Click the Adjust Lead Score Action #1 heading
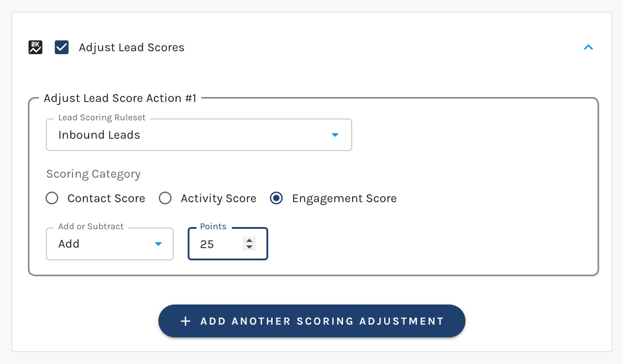 click(120, 98)
